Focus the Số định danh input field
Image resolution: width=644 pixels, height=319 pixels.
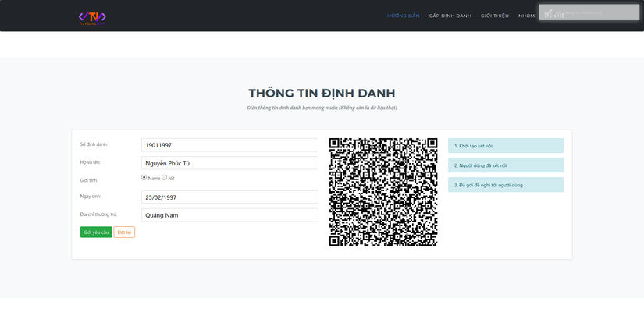pos(229,145)
